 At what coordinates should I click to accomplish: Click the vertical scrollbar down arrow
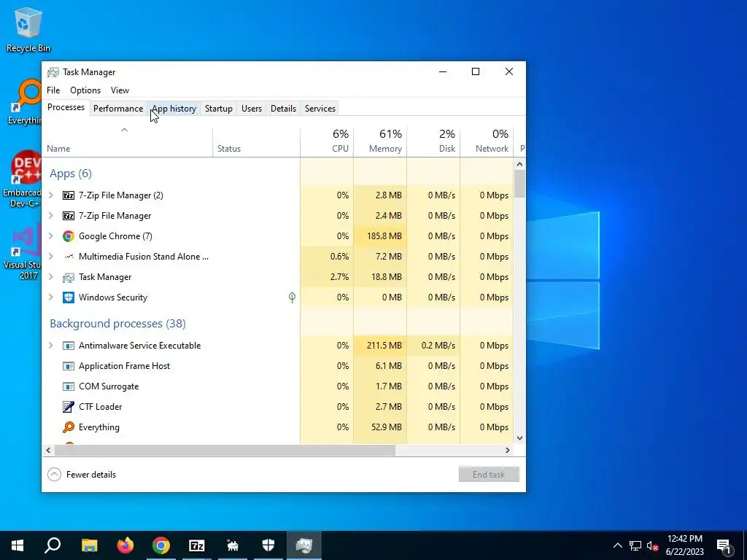coord(519,438)
